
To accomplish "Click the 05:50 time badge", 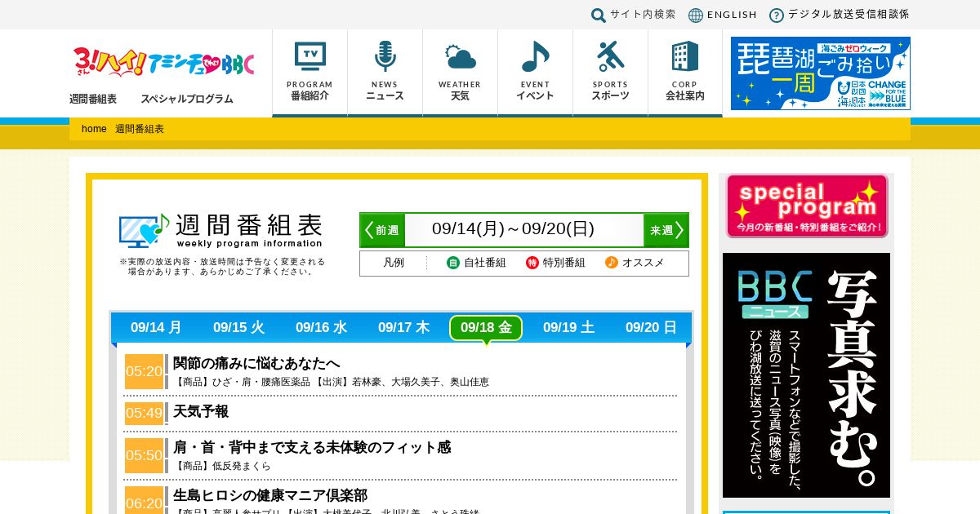I will coord(145,455).
